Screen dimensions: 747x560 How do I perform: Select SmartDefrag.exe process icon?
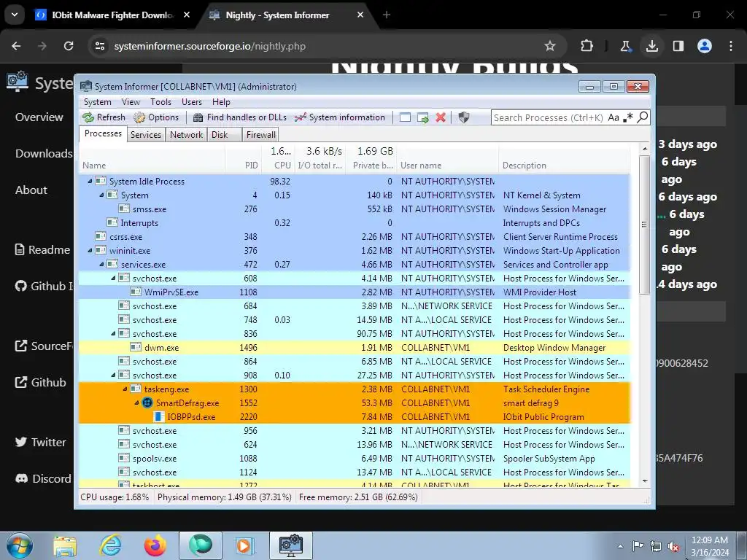[x=147, y=402]
